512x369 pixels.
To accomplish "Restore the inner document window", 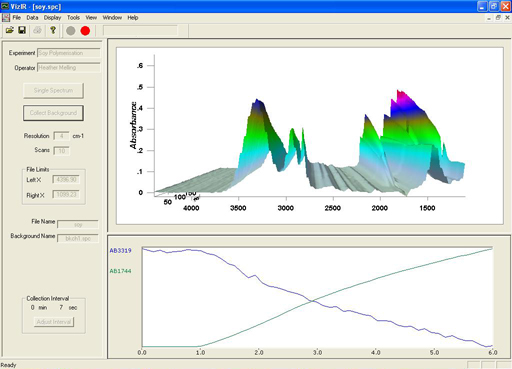I will point(498,18).
